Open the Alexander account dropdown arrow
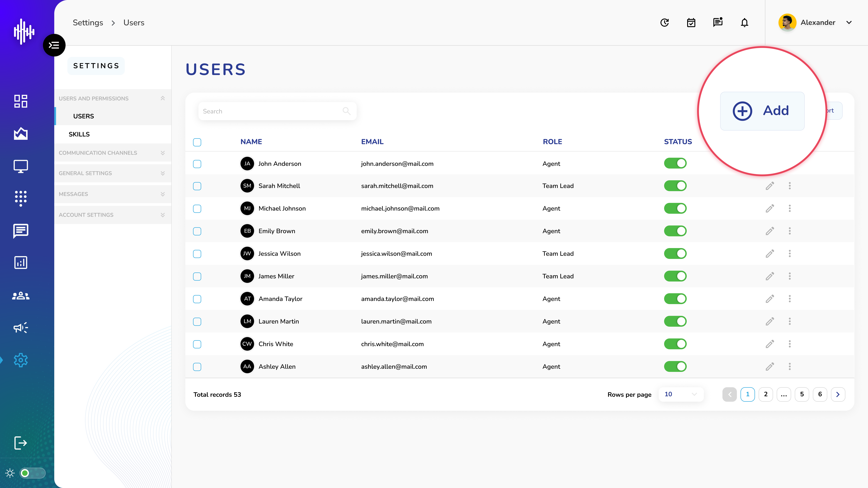868x488 pixels. tap(849, 23)
